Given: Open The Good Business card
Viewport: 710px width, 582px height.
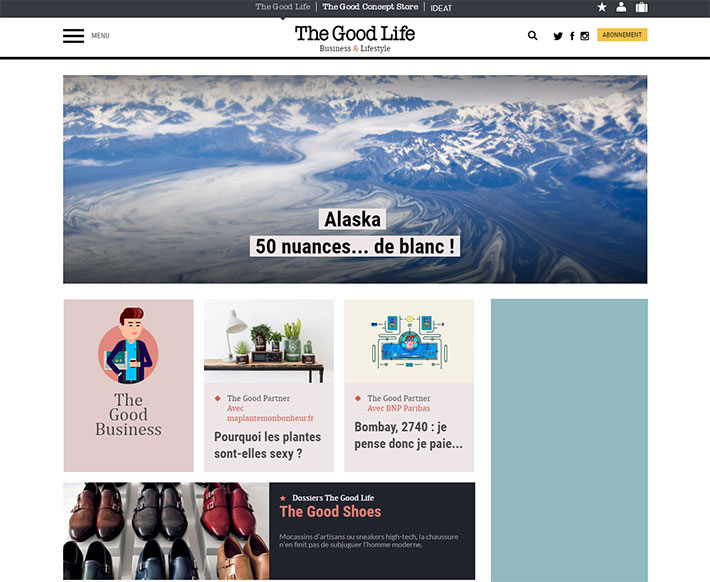Looking at the screenshot, I should [129, 385].
